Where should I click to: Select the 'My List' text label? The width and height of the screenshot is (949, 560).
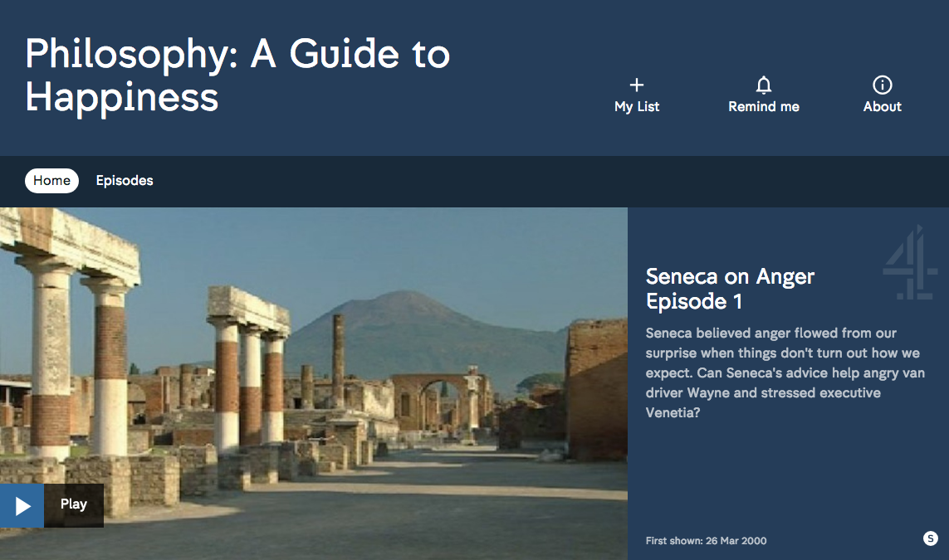(x=637, y=106)
